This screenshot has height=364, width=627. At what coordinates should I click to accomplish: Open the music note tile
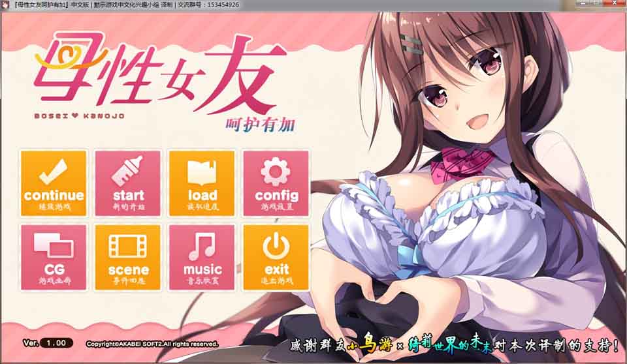pyautogui.click(x=202, y=257)
